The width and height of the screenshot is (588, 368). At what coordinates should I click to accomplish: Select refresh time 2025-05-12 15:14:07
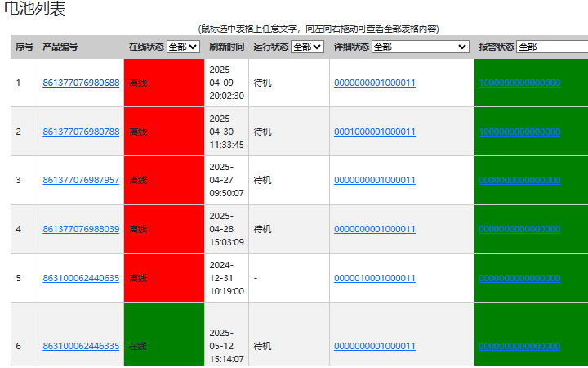(x=226, y=346)
